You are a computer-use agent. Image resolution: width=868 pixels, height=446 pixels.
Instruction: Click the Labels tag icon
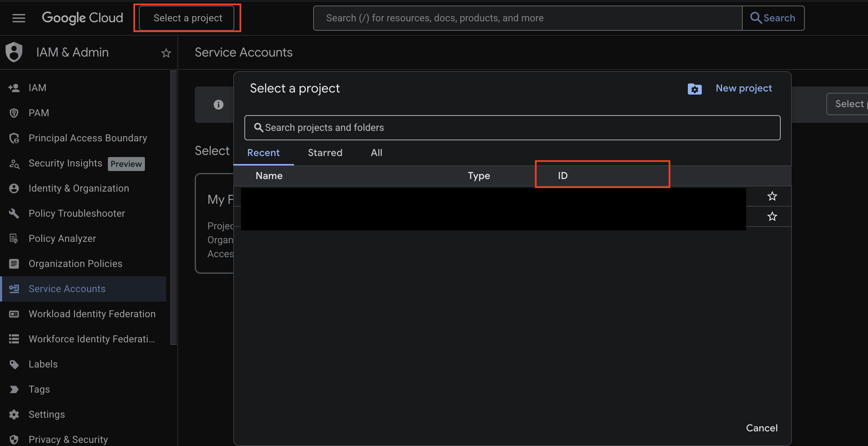pos(14,364)
